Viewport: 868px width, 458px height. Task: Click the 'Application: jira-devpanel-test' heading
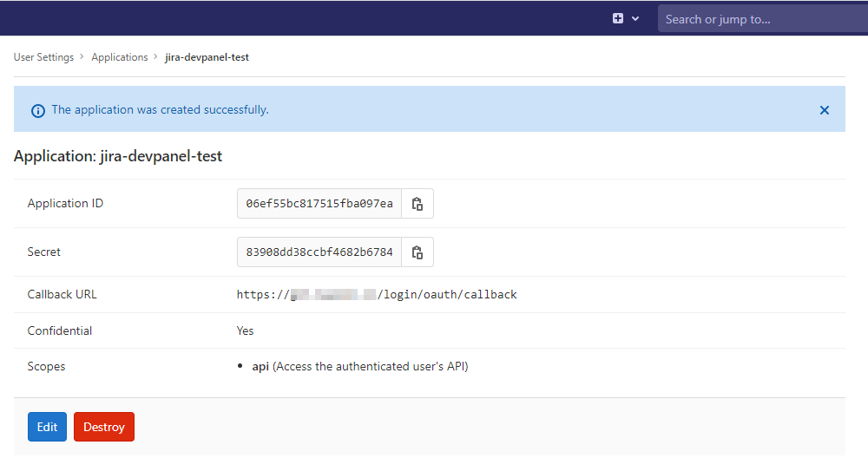(118, 156)
